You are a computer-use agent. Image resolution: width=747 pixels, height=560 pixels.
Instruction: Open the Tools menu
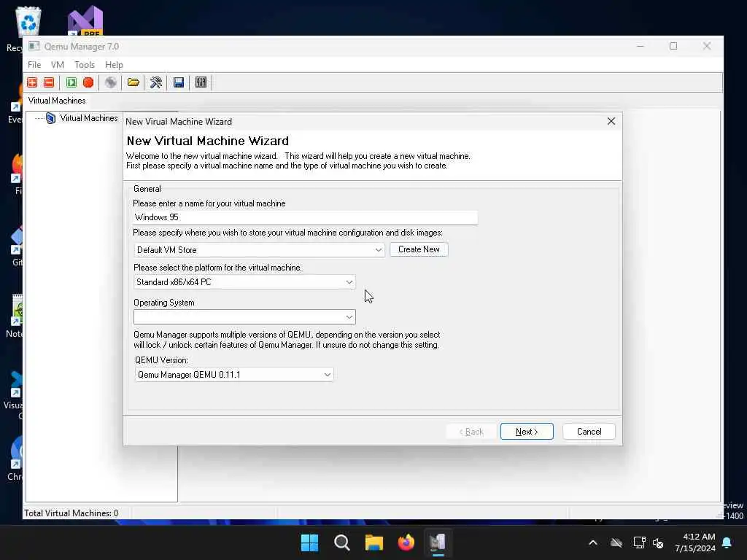[85, 65]
